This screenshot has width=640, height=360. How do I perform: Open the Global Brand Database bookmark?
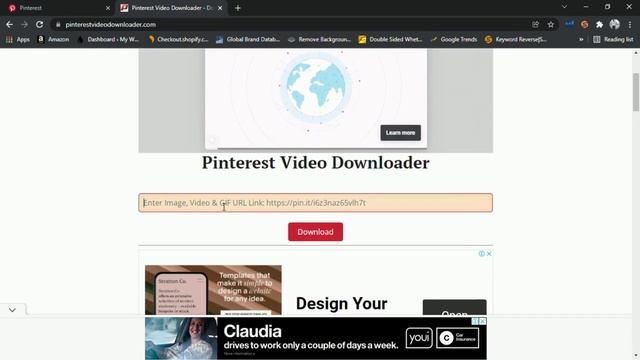click(x=248, y=40)
